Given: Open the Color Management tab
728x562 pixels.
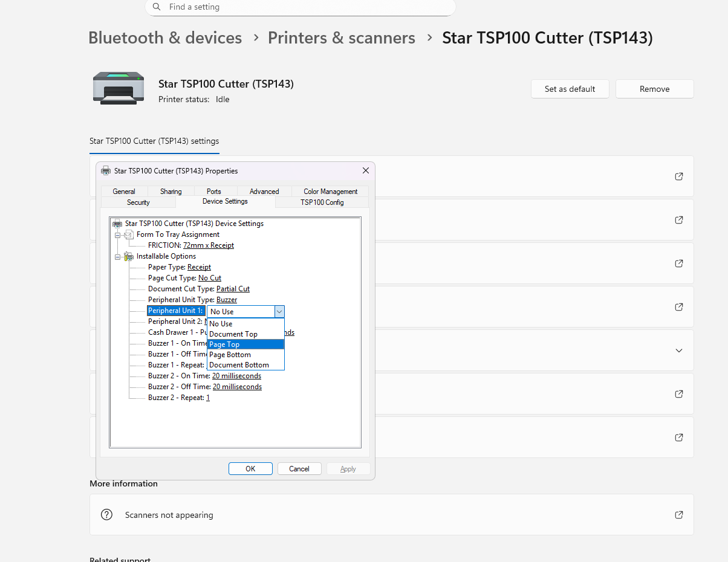Looking at the screenshot, I should point(331,192).
